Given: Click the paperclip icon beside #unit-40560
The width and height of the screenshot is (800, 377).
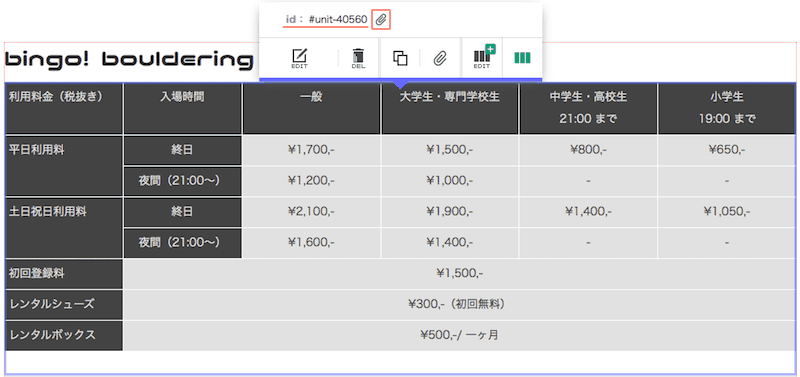Looking at the screenshot, I should [381, 20].
